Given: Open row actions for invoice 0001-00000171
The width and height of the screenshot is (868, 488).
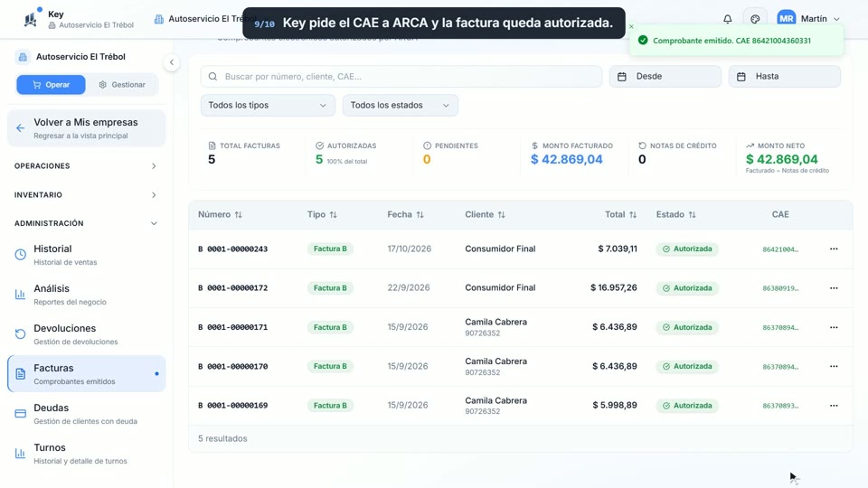Looking at the screenshot, I should [834, 327].
